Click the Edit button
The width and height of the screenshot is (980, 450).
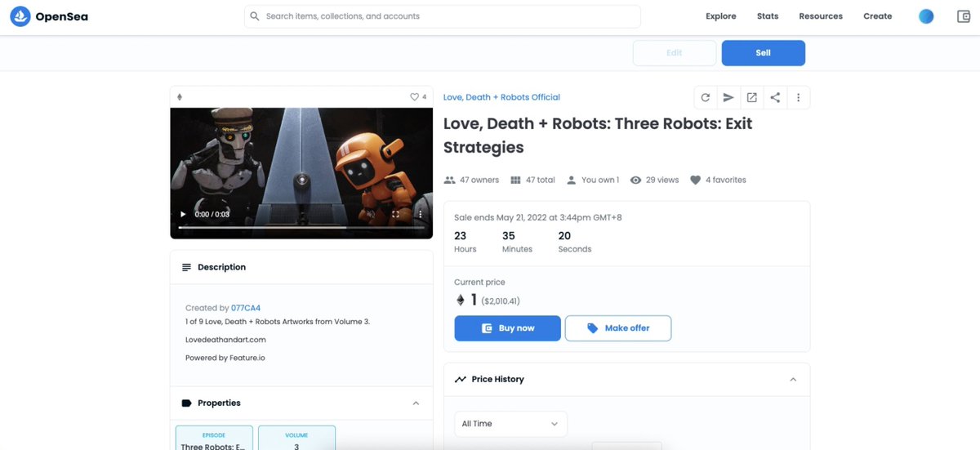coord(675,53)
